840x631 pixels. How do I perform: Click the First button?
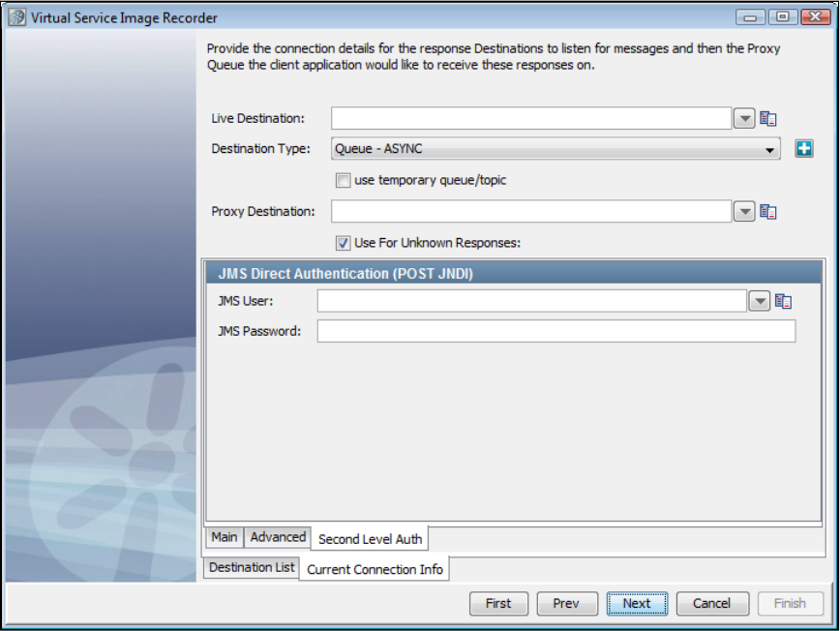pos(498,603)
